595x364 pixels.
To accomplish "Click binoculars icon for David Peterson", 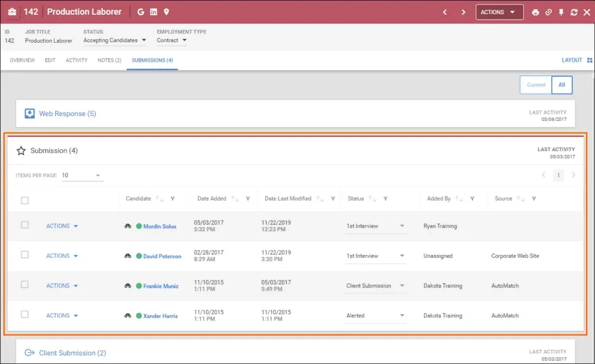I will coord(128,256).
